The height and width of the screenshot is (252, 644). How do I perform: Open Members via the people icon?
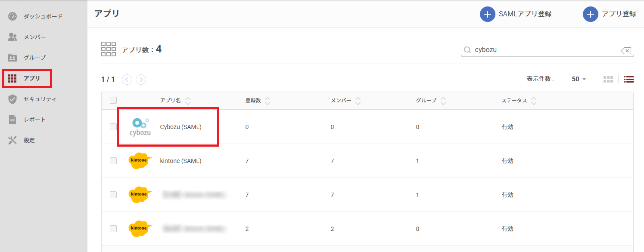[12, 37]
